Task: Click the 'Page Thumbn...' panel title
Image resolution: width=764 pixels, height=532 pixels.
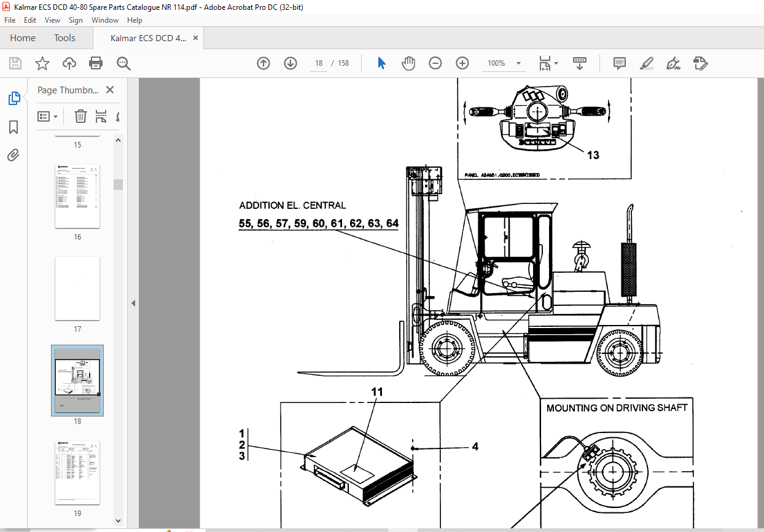Action: 68,90
